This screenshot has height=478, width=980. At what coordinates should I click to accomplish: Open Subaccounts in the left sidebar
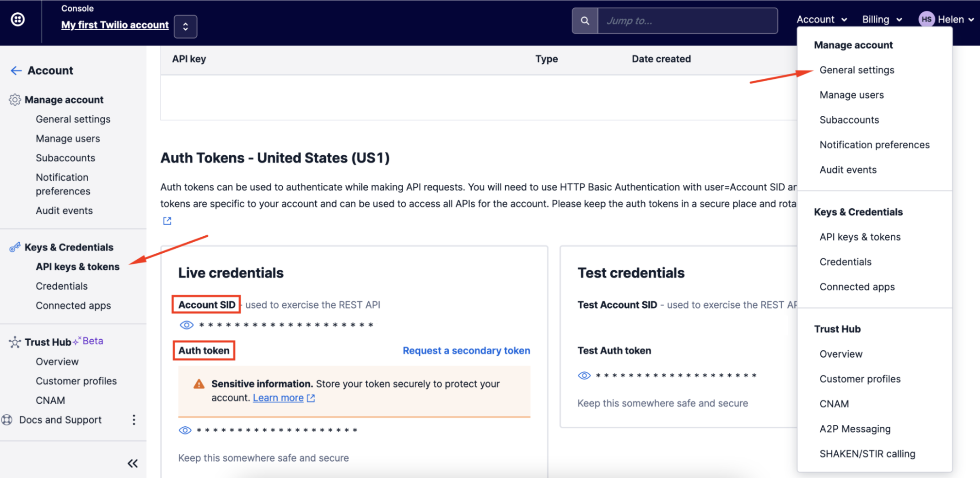(x=65, y=158)
